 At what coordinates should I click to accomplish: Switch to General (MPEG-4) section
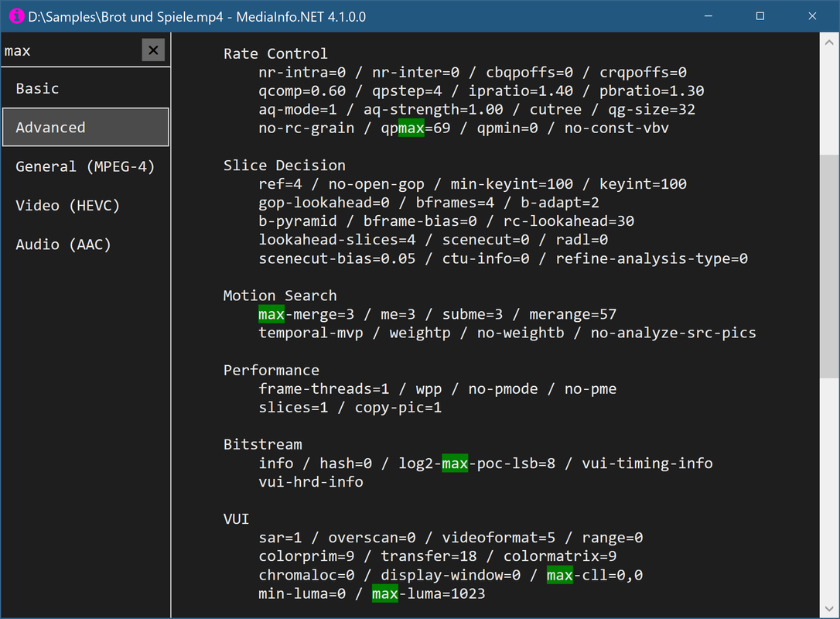click(x=86, y=166)
